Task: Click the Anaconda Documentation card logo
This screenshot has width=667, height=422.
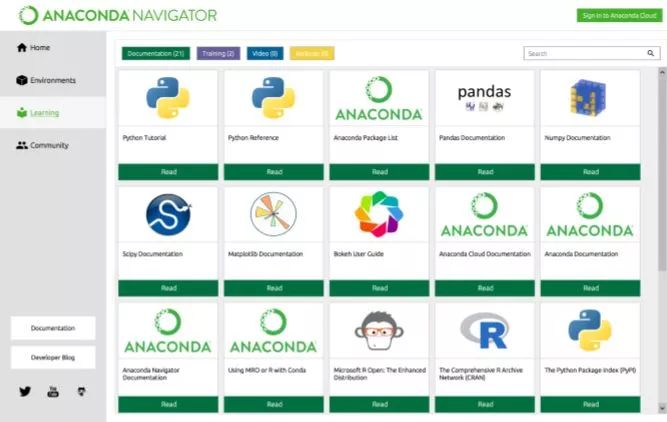Action: (590, 215)
